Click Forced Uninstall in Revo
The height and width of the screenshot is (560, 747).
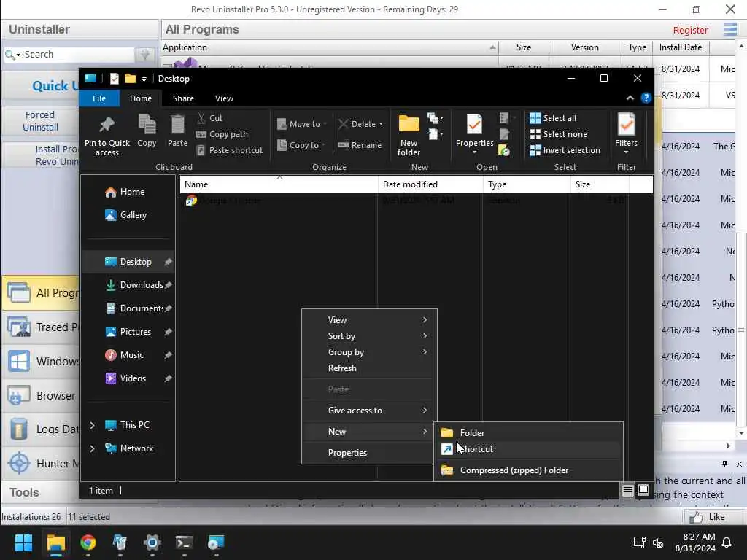click(x=41, y=121)
